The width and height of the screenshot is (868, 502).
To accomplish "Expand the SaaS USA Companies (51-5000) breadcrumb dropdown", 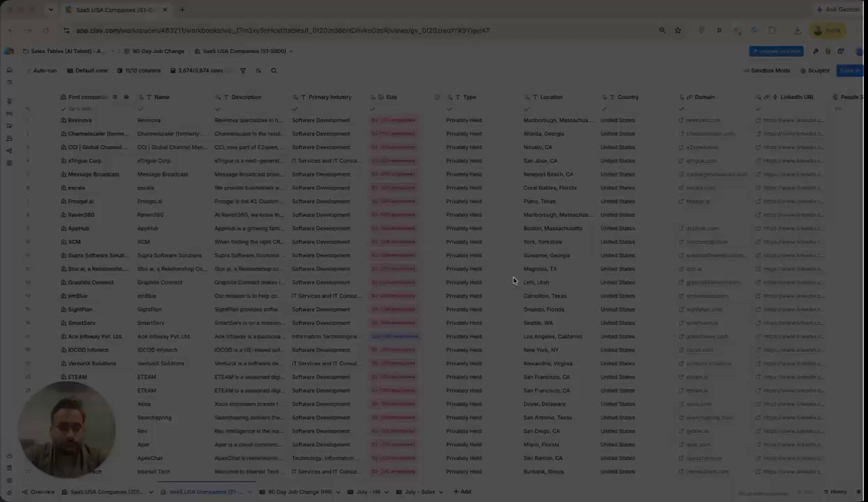I will coord(291,51).
